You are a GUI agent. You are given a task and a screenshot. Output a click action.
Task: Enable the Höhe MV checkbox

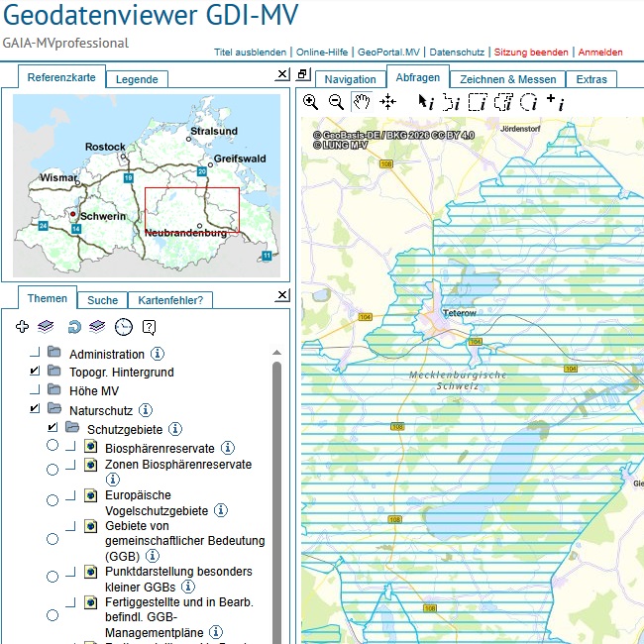point(36,389)
